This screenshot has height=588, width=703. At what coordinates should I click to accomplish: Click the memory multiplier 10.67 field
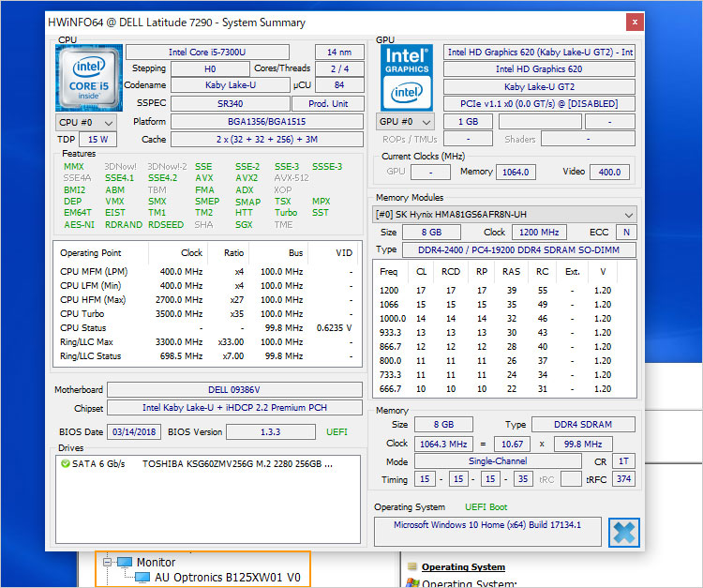[512, 444]
